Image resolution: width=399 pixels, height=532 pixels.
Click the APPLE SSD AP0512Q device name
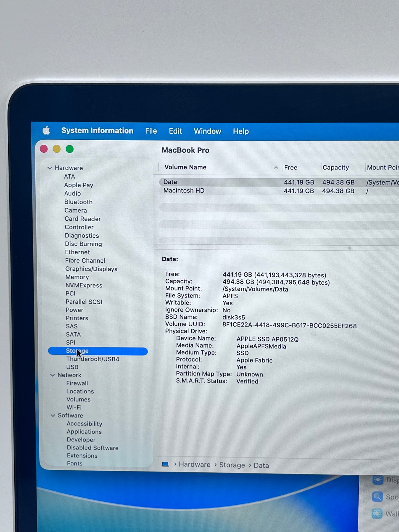[x=268, y=339]
